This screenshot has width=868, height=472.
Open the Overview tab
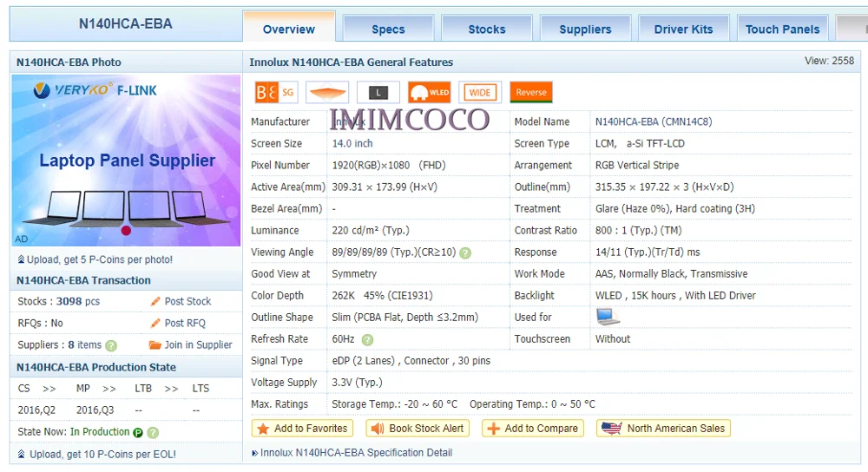288,28
